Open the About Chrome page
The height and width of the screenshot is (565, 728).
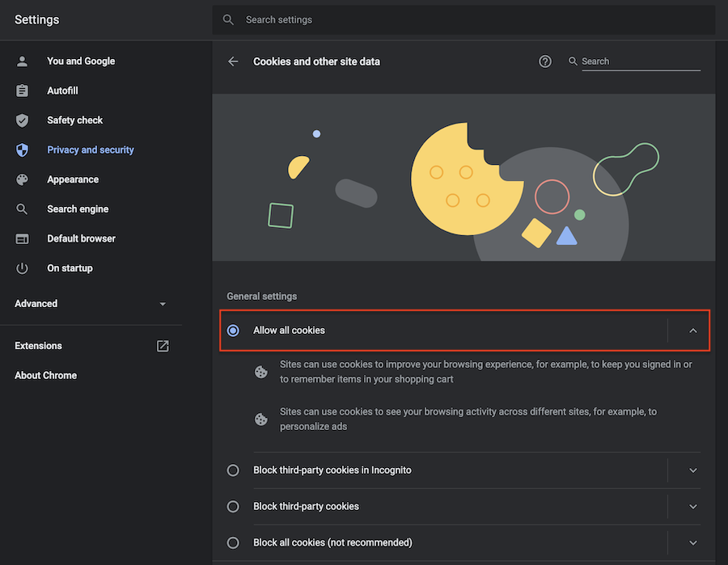coord(45,375)
